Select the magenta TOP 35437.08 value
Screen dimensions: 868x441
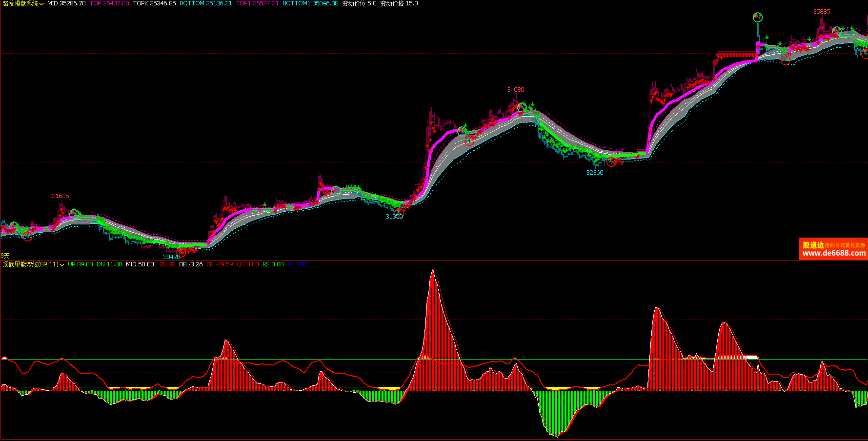point(109,3)
